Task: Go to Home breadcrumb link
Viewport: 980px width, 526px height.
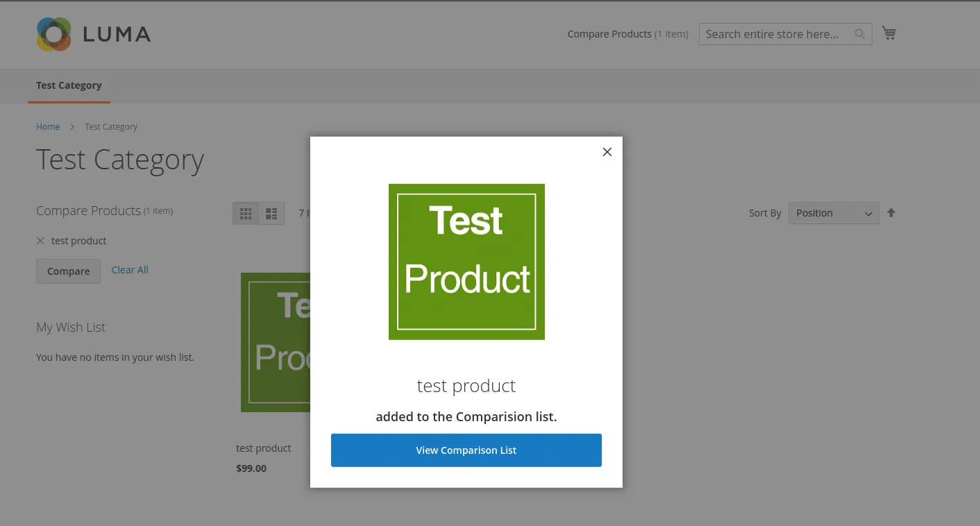Action: coord(48,127)
